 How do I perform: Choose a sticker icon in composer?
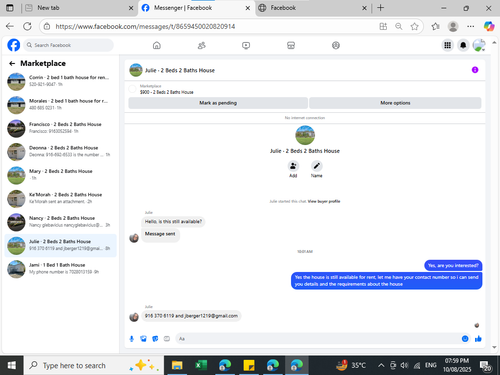pyautogui.click(x=155, y=339)
